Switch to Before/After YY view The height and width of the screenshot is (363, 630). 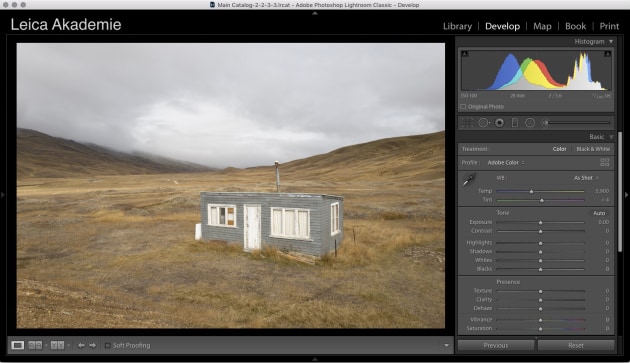point(57,345)
